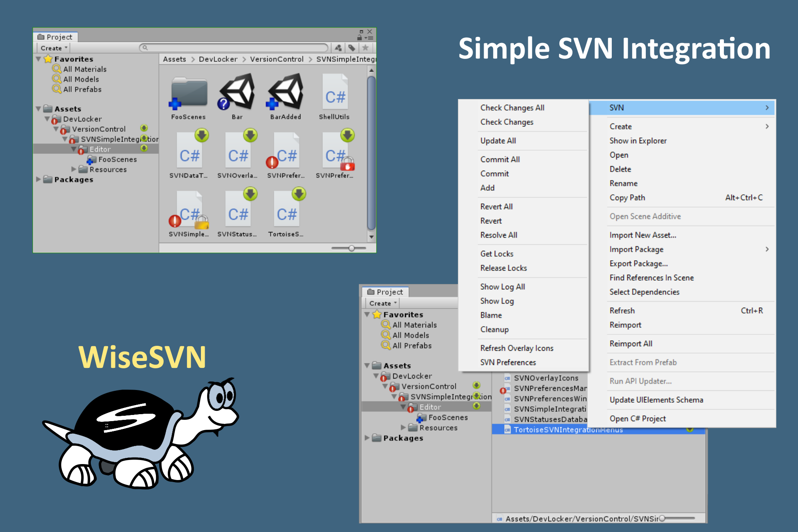Select the Bar scene asset with question overlay
The height and width of the screenshot is (532, 798).
[237, 92]
